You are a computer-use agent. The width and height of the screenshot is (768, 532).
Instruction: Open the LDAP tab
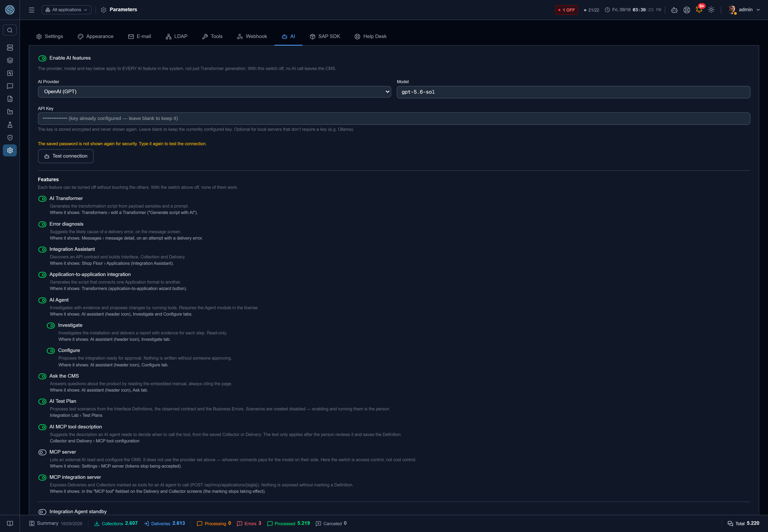(177, 36)
